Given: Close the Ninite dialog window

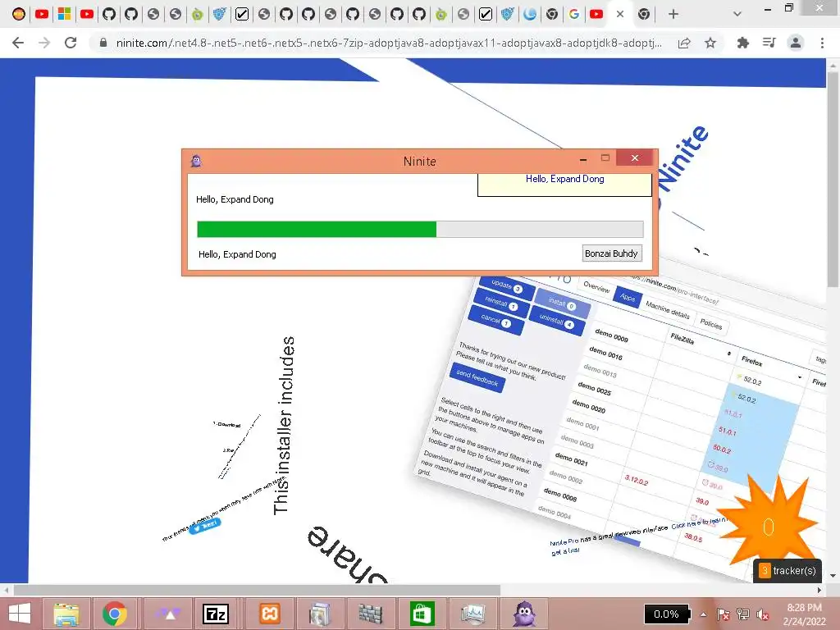Looking at the screenshot, I should 635,158.
